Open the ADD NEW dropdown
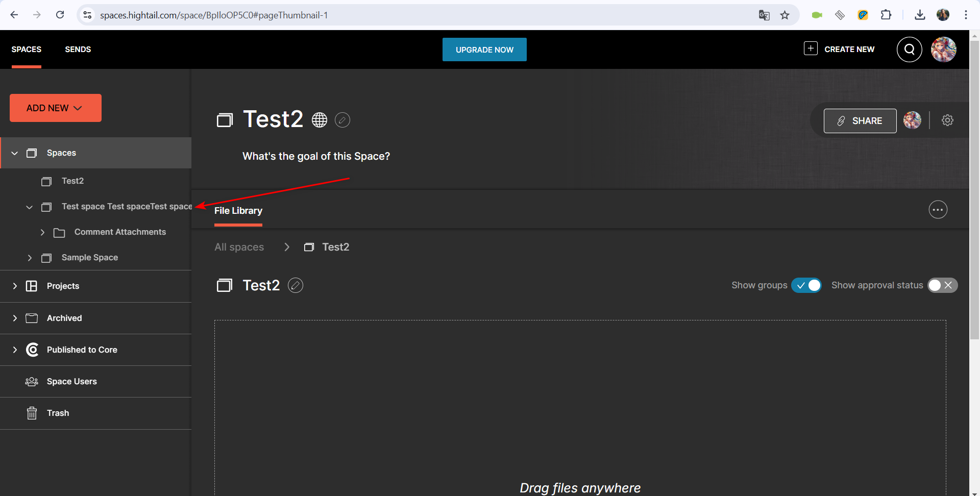The height and width of the screenshot is (496, 980). coord(56,108)
